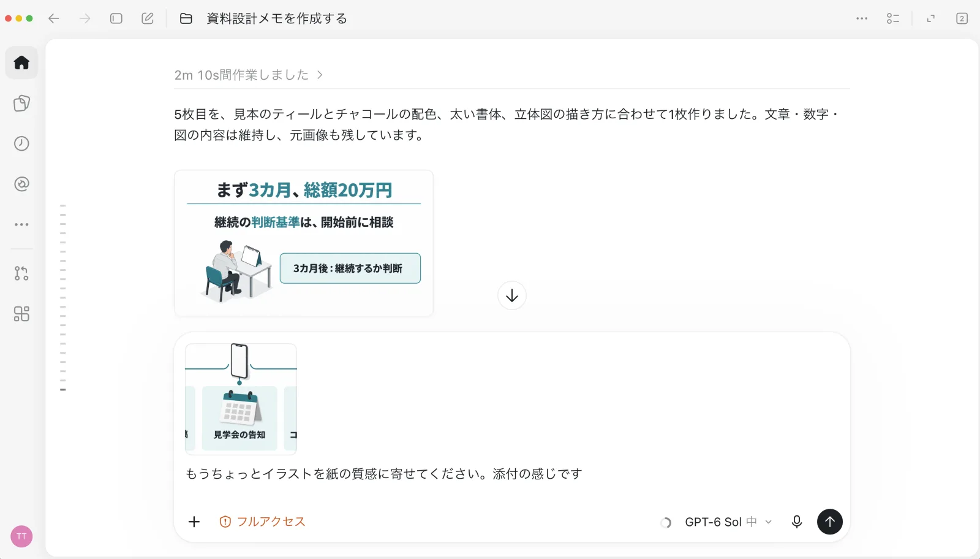
Task: Navigate back with the left arrow
Action: pyautogui.click(x=54, y=18)
